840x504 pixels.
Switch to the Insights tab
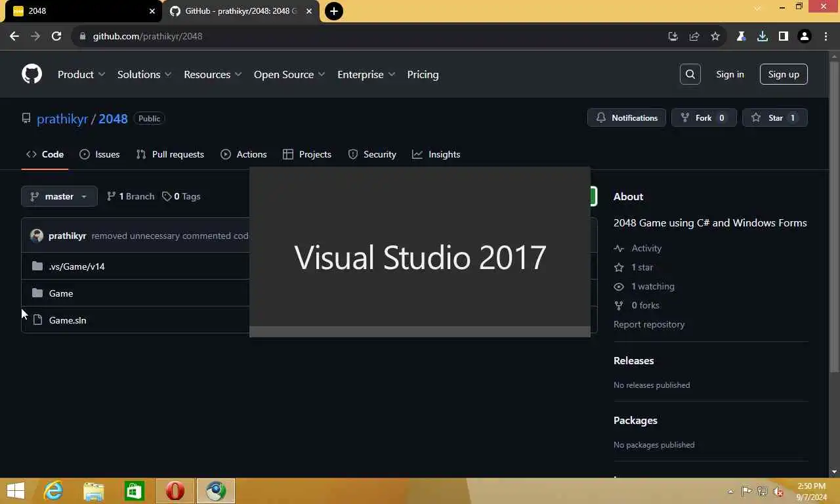pos(436,154)
